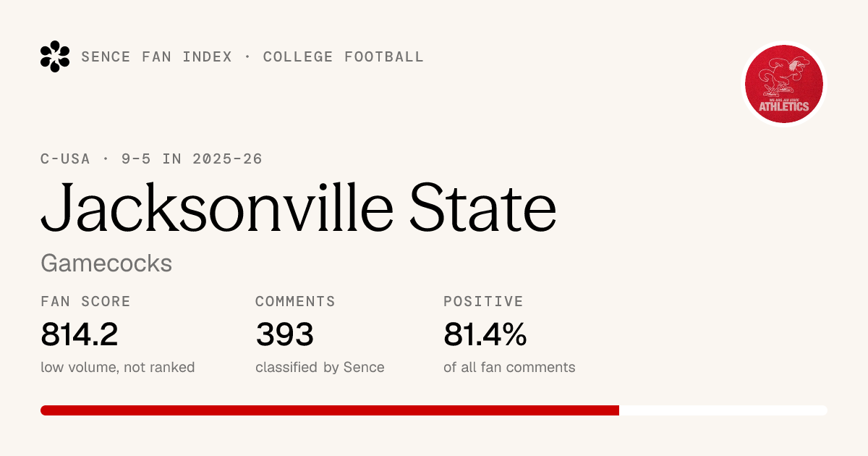Select the Sence Fan Index header text

click(157, 56)
